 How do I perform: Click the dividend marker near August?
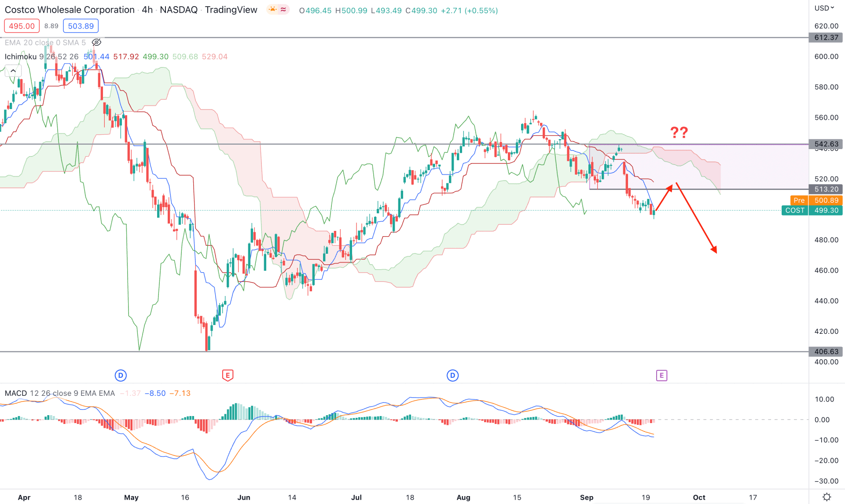click(x=452, y=375)
